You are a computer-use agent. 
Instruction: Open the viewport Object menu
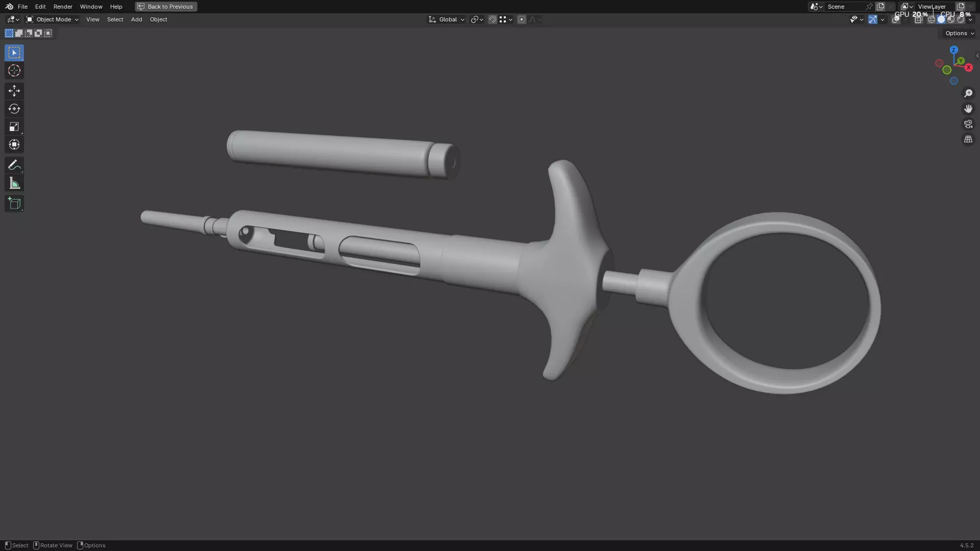[x=158, y=19]
